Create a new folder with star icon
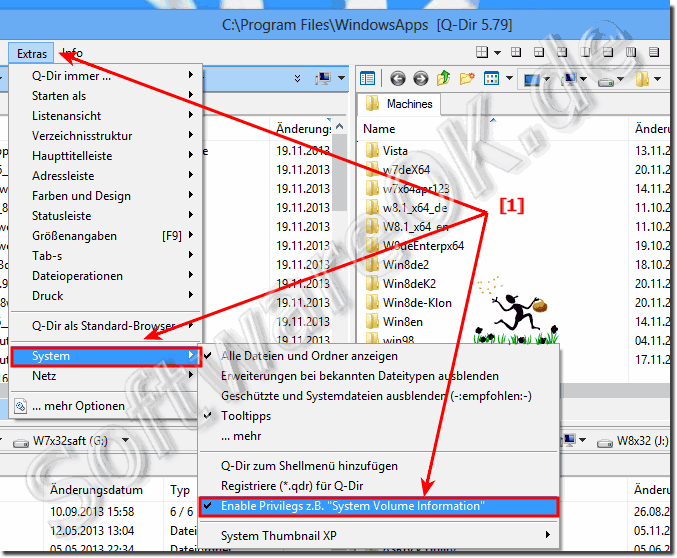Viewport: 677px width, 558px height. [467, 79]
